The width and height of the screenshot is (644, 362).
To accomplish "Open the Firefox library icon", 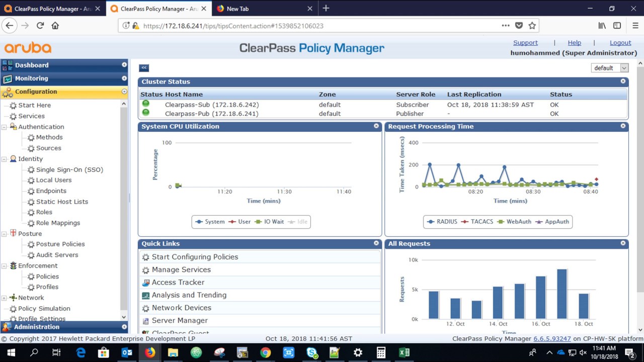I will coord(602,26).
